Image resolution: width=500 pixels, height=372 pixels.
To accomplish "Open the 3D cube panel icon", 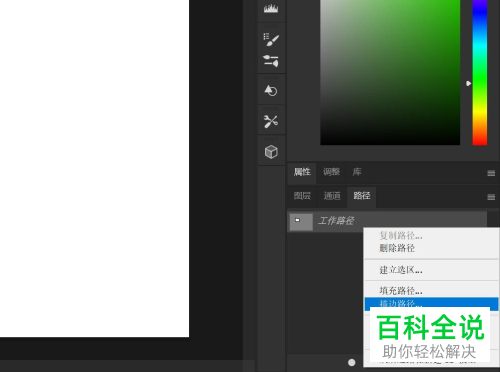I will pos(271,152).
